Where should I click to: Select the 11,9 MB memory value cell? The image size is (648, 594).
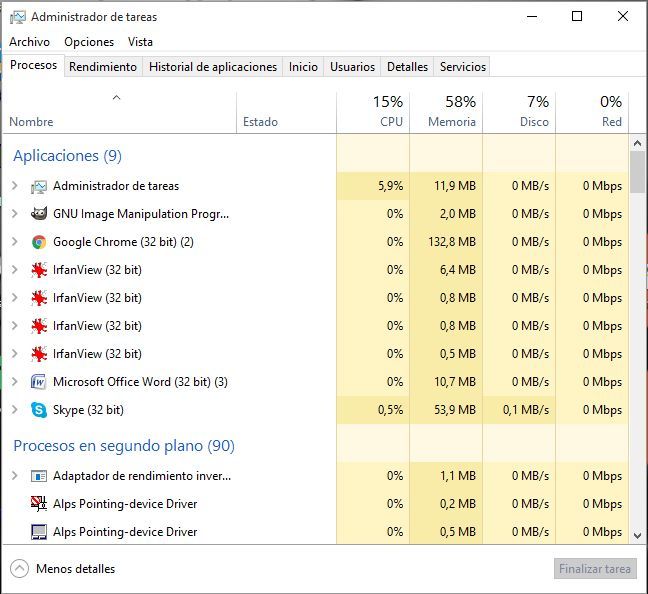pos(446,186)
